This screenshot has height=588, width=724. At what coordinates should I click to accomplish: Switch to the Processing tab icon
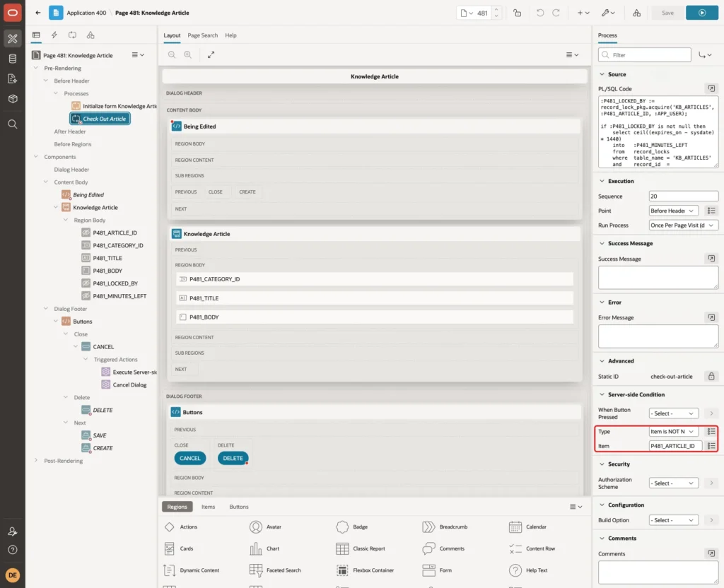[x=72, y=35]
